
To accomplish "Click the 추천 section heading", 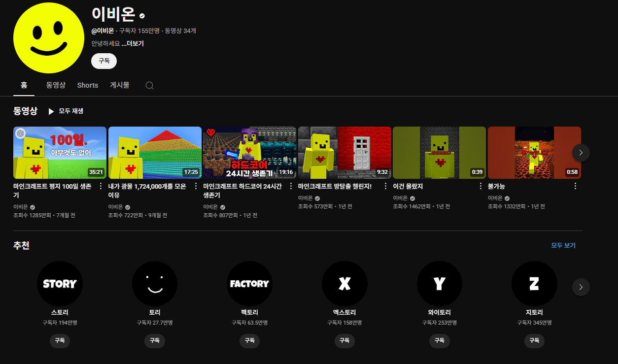I will coord(21,245).
